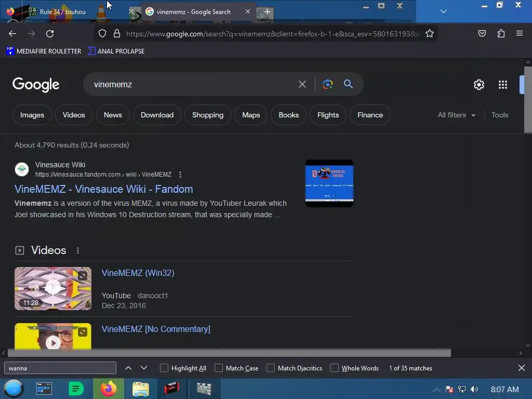The height and width of the screenshot is (399, 532).
Task: Open File Explorer from taskbar
Action: [140, 389]
